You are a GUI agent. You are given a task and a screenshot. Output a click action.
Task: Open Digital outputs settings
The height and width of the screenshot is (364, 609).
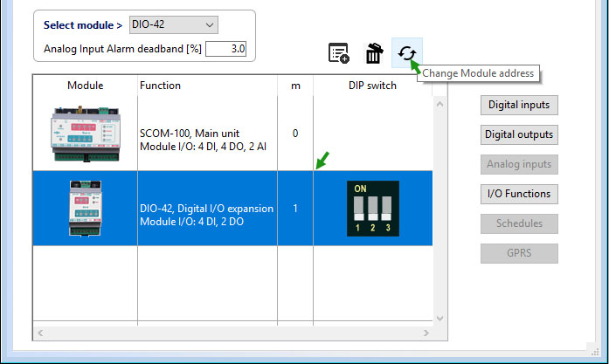point(519,134)
